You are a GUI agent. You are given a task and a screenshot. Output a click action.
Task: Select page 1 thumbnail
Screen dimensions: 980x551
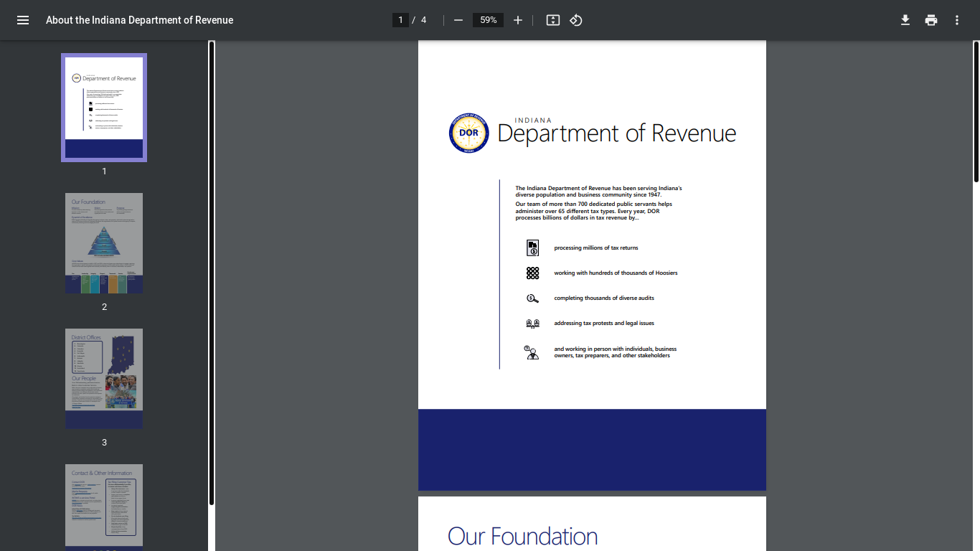click(x=104, y=108)
